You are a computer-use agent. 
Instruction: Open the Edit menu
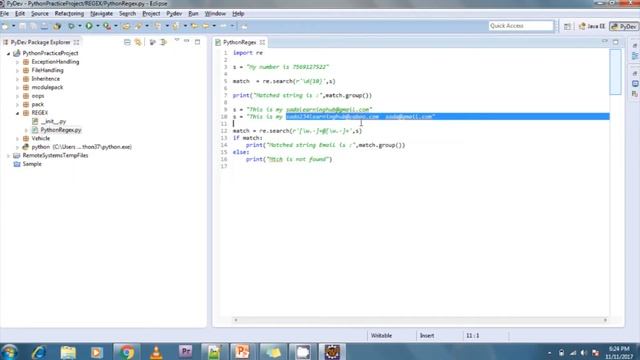click(20, 13)
